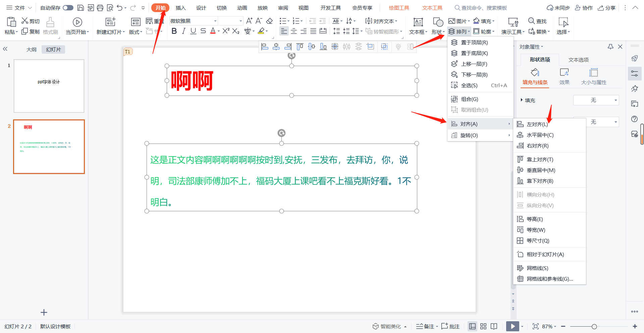Click the save icon in quick access bar

point(80,8)
